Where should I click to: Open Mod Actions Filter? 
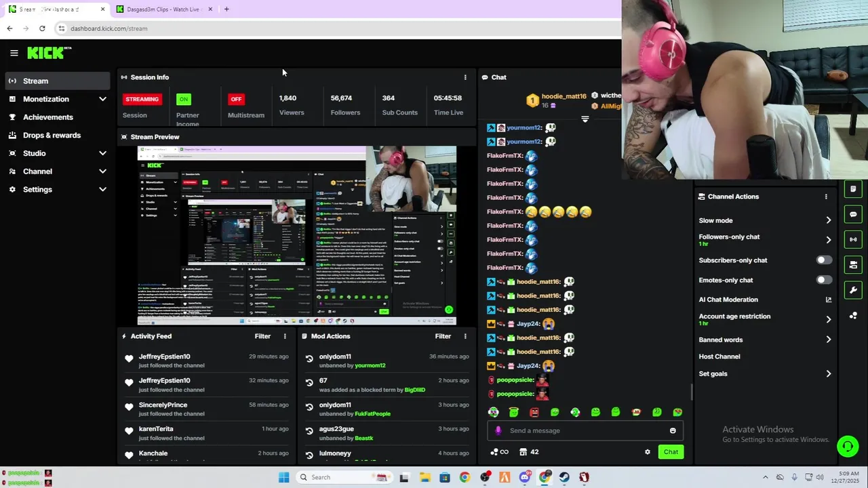tap(443, 336)
